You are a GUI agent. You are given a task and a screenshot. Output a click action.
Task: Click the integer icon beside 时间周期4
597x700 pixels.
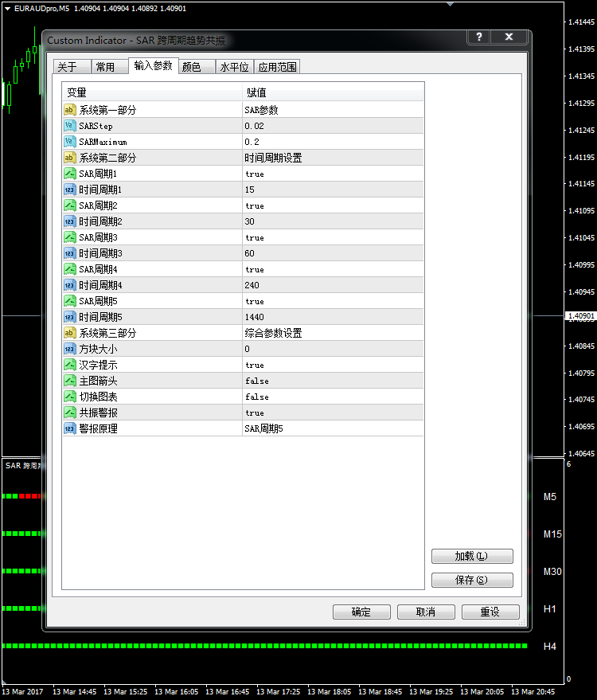[x=69, y=285]
